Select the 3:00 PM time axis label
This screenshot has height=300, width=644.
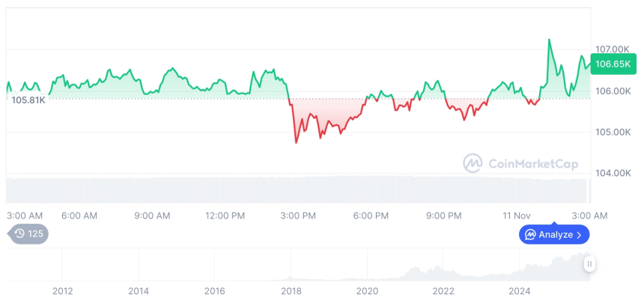(x=298, y=215)
